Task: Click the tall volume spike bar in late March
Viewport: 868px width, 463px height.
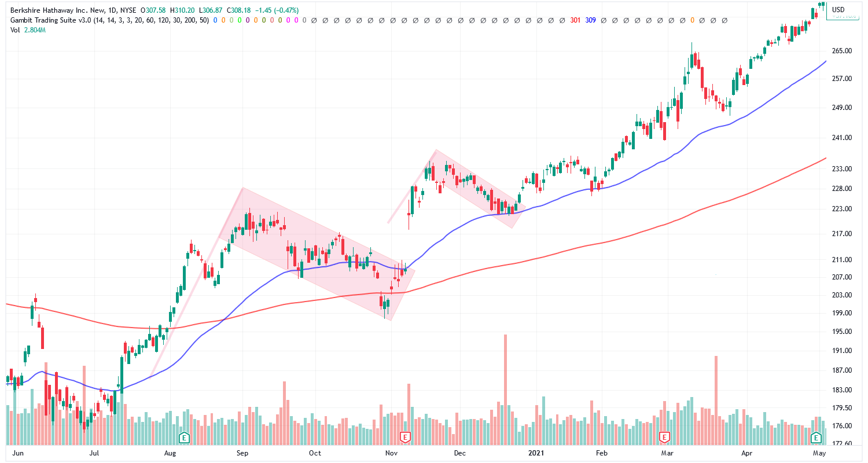Action: [716, 400]
